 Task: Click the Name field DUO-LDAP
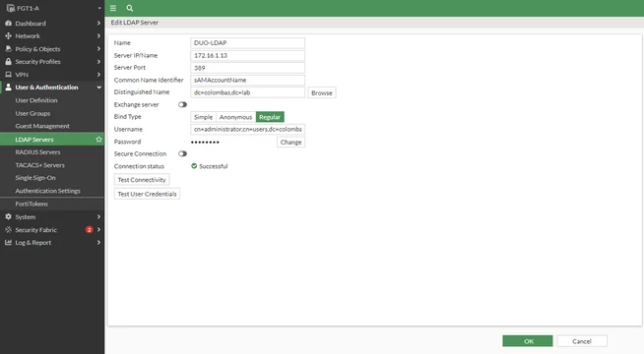pyautogui.click(x=248, y=43)
